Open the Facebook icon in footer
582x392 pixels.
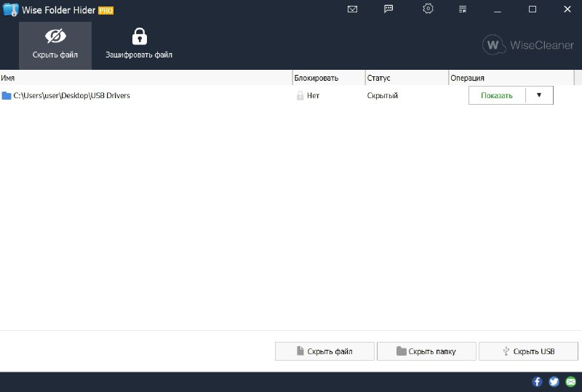pyautogui.click(x=537, y=382)
